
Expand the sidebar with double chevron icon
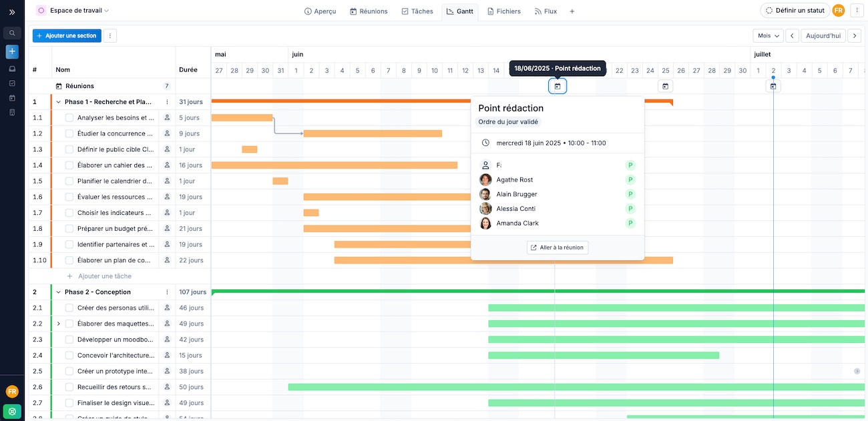point(12,12)
